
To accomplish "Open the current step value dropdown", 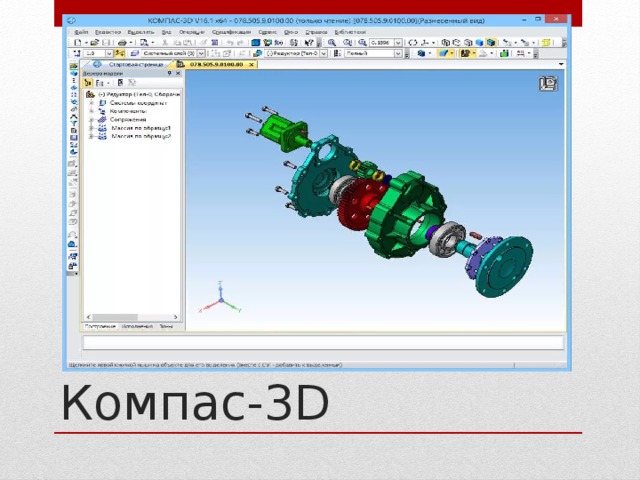I will (x=109, y=53).
